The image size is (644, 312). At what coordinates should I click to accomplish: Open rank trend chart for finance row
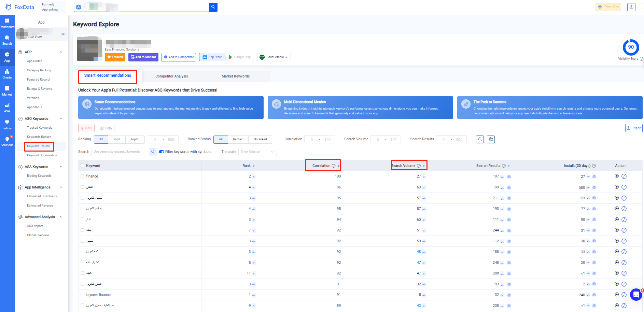(254, 176)
